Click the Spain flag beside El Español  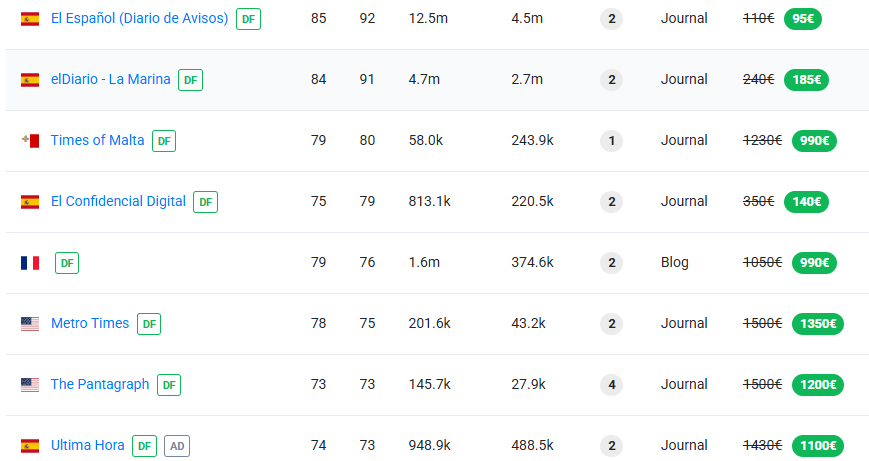pyautogui.click(x=30, y=19)
